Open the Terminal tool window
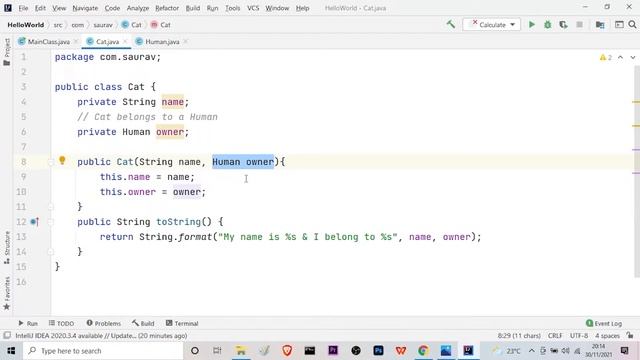640x360 pixels. 182,323
